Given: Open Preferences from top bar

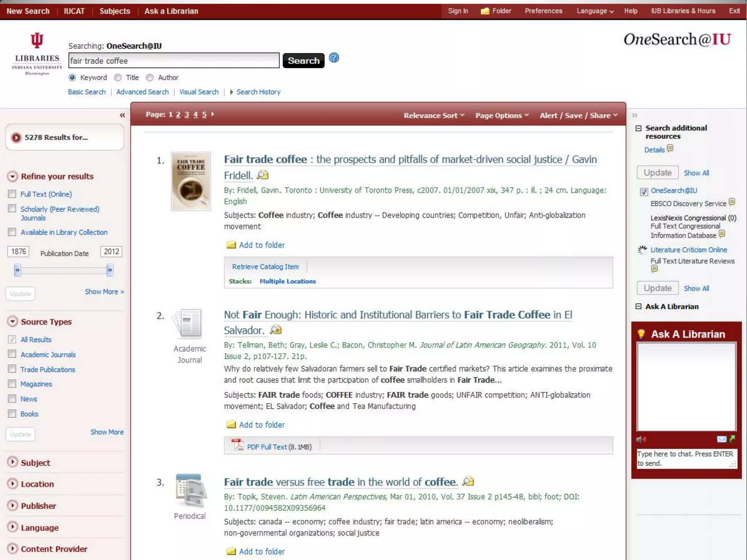Looking at the screenshot, I should [x=543, y=11].
